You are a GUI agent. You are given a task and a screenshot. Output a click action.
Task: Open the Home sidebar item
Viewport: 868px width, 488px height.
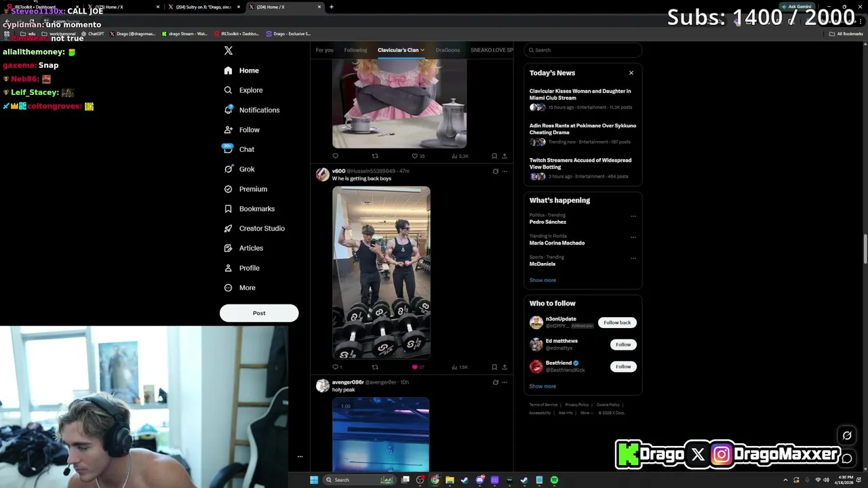[241, 70]
